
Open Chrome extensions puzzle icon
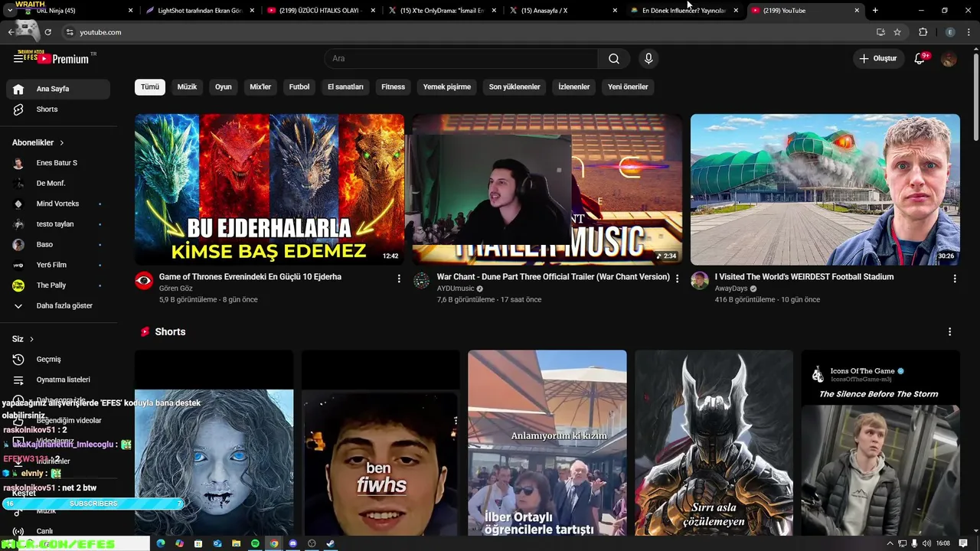click(x=923, y=32)
